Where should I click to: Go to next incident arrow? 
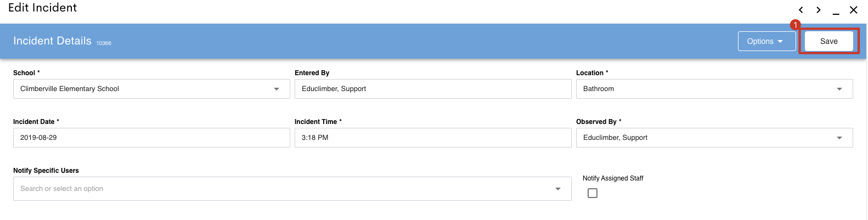[x=819, y=10]
